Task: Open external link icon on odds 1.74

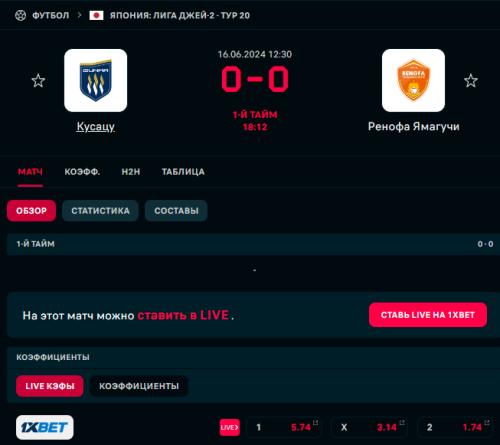Action: 487,422
